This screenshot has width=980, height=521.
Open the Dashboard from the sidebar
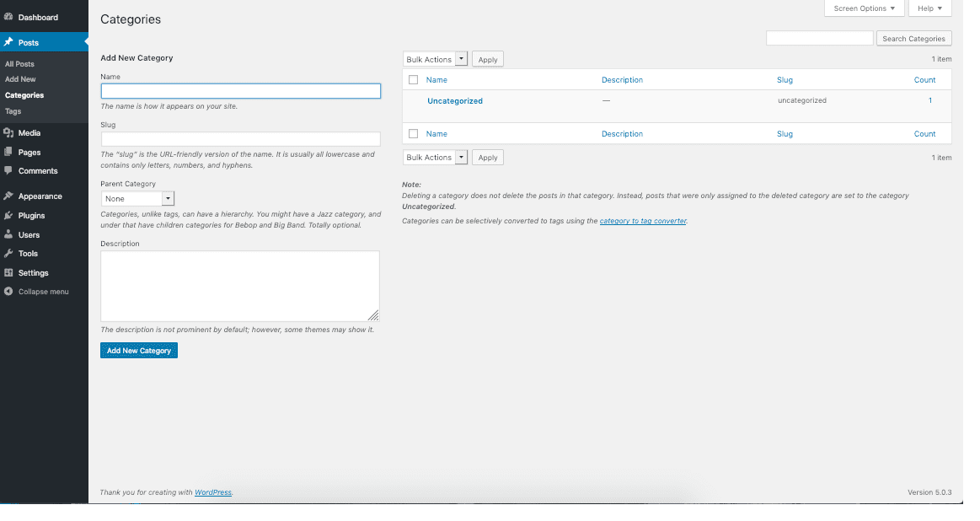pos(10,15)
